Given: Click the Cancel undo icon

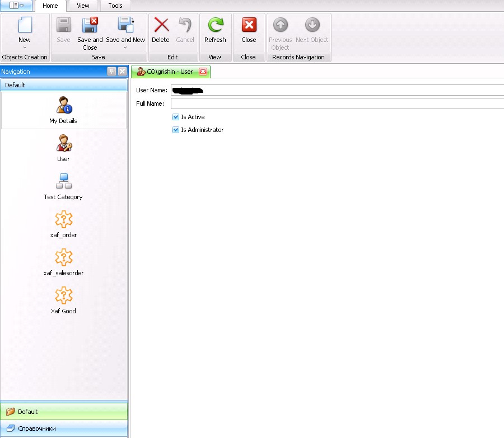Looking at the screenshot, I should pyautogui.click(x=185, y=25).
